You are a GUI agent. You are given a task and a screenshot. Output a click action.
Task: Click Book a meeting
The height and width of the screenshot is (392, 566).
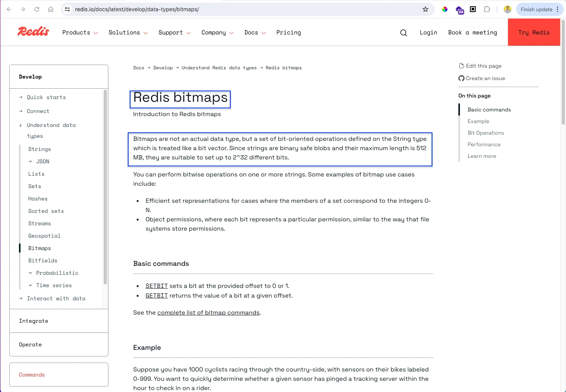click(x=472, y=33)
